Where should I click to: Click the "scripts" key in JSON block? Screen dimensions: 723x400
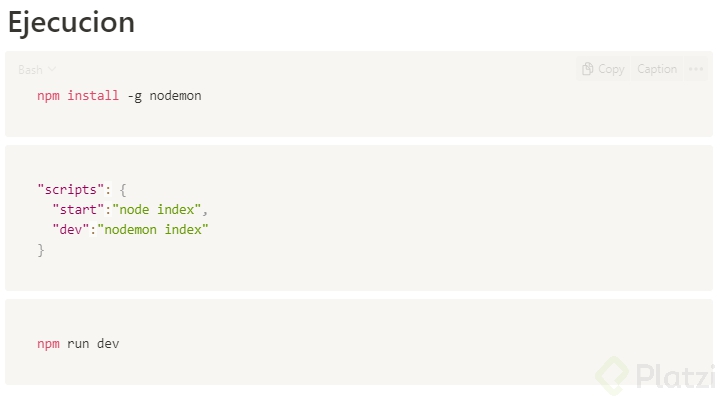(x=67, y=188)
